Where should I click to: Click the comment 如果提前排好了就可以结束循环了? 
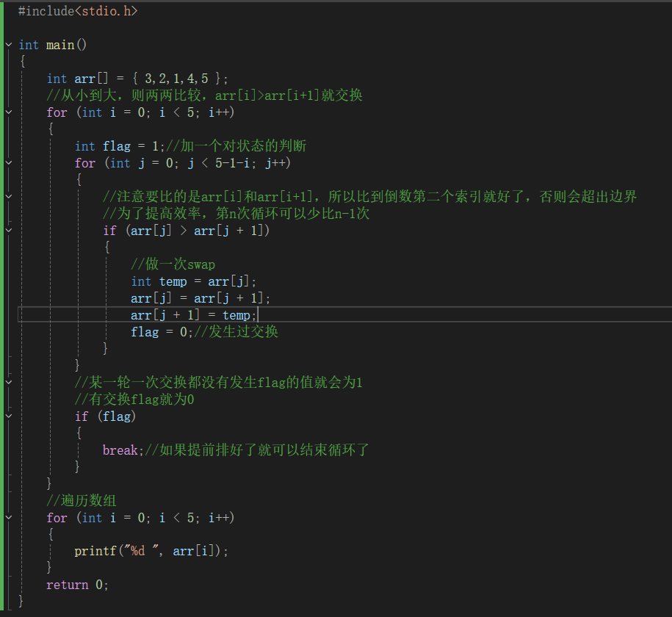point(257,450)
